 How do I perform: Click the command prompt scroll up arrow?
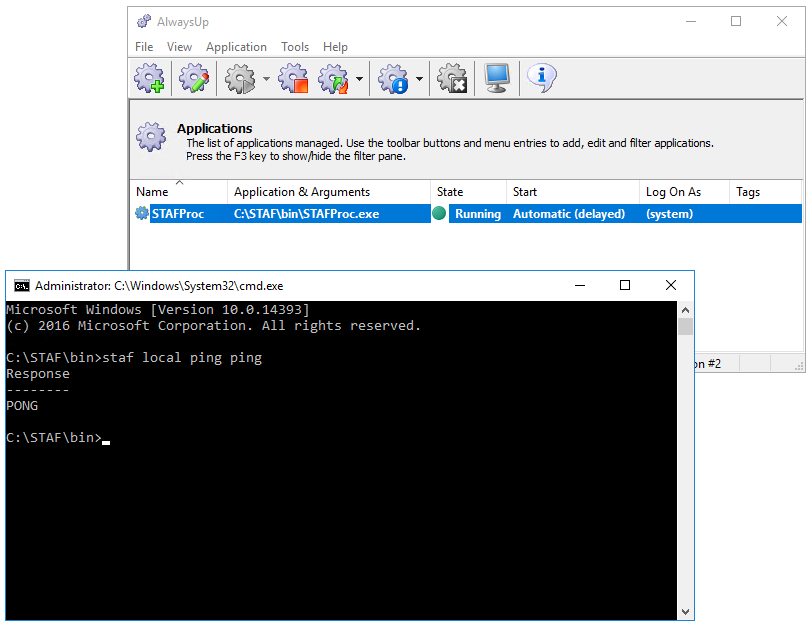(685, 310)
